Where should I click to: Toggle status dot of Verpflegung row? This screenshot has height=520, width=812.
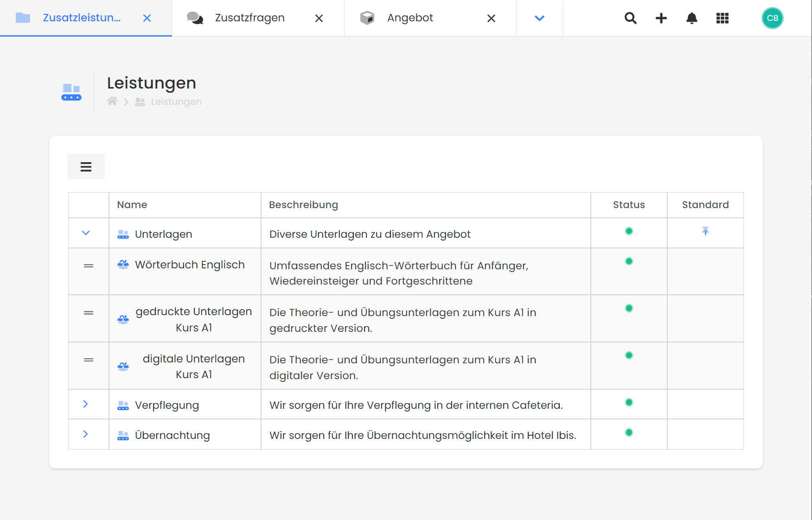628,402
